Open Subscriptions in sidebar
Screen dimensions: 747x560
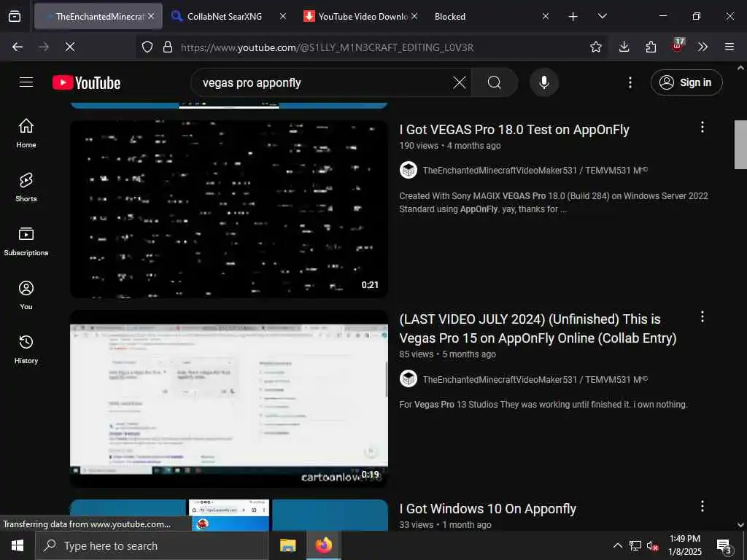pyautogui.click(x=26, y=241)
